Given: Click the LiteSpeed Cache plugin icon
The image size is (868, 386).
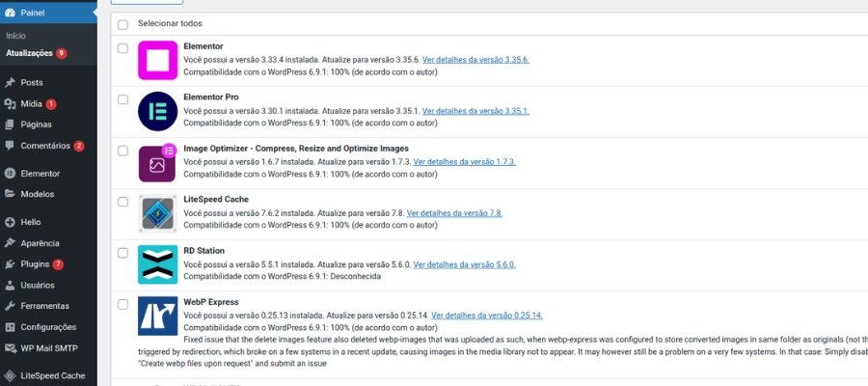Looking at the screenshot, I should coord(157,213).
